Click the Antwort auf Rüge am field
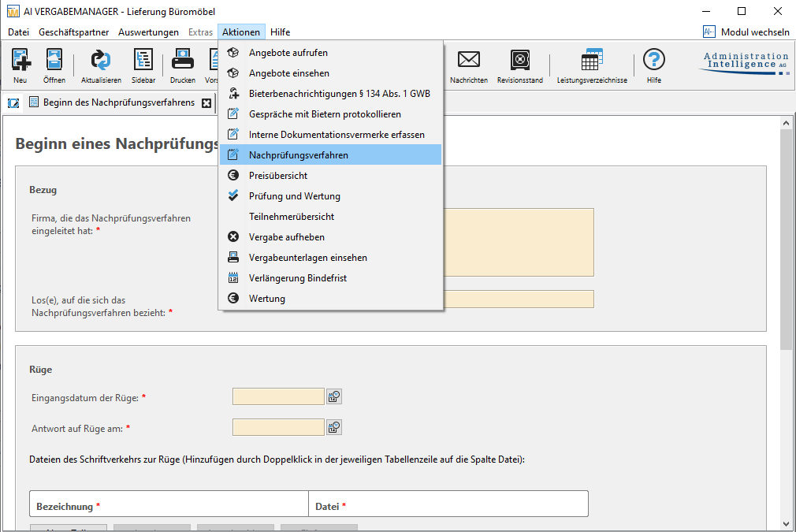Screen dimensions: 796x532 (278, 427)
